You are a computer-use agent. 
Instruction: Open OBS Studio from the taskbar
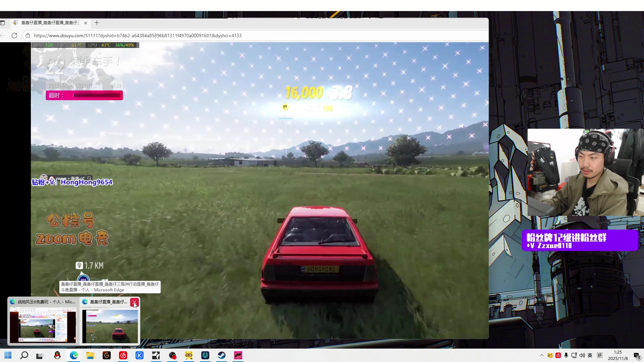(172, 355)
